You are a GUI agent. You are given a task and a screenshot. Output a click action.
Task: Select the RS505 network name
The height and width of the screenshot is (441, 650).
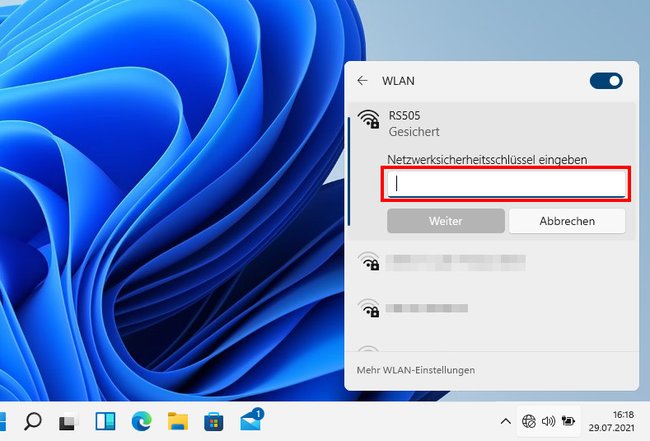click(x=404, y=115)
